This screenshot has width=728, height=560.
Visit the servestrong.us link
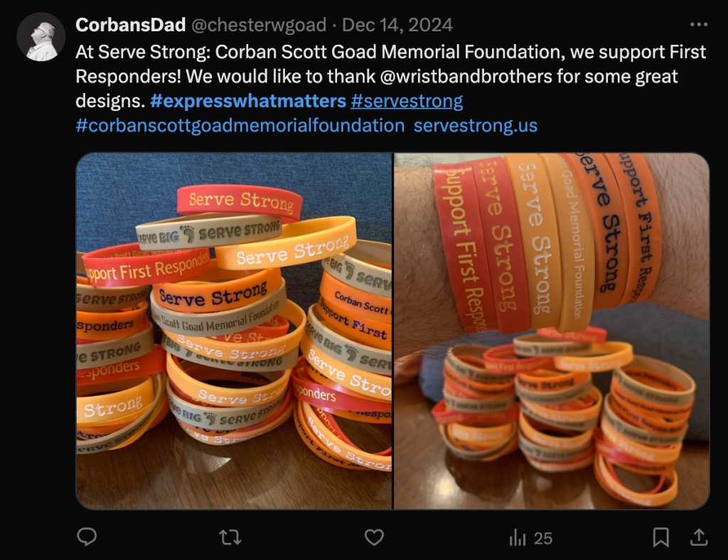point(476,126)
